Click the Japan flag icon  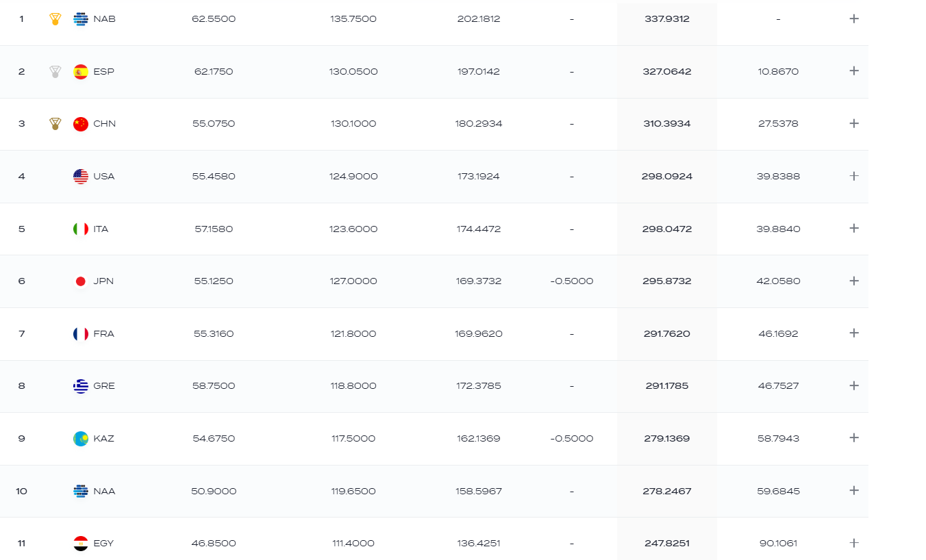click(x=81, y=281)
